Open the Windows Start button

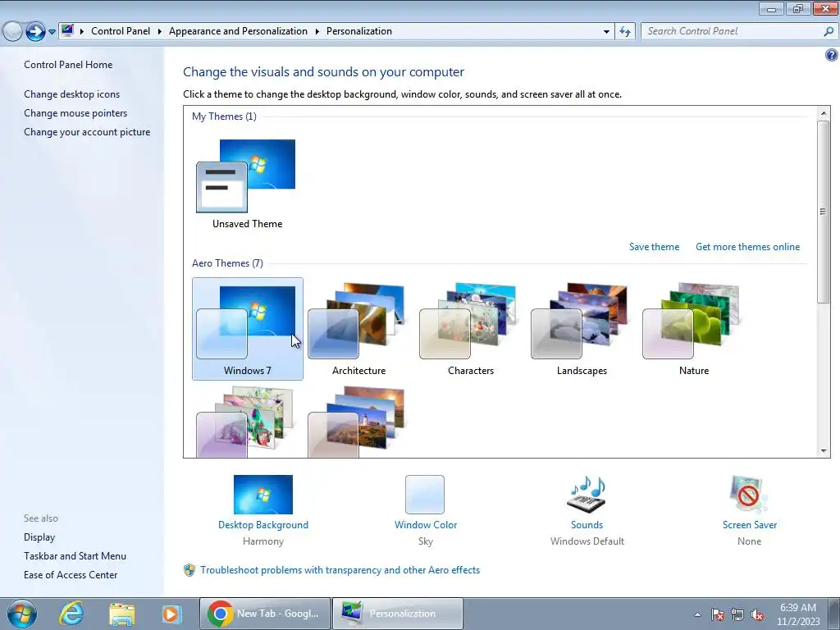point(22,614)
